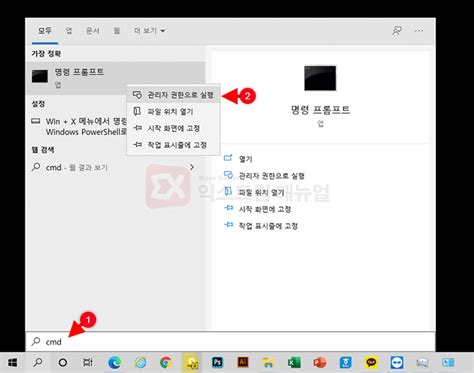Image resolution: width=474 pixels, height=373 pixels.
Task: Click the feedback icon in search header
Action: pyautogui.click(x=397, y=31)
